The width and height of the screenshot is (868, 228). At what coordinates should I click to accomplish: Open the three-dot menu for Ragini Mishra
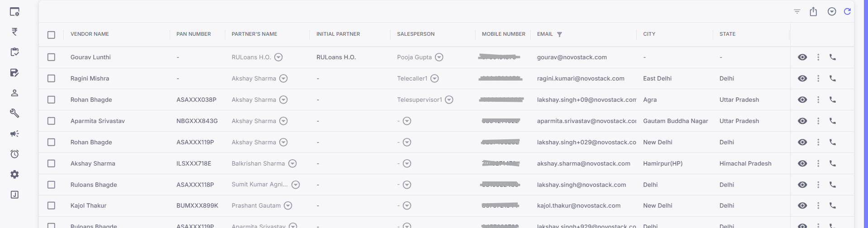pyautogui.click(x=818, y=78)
